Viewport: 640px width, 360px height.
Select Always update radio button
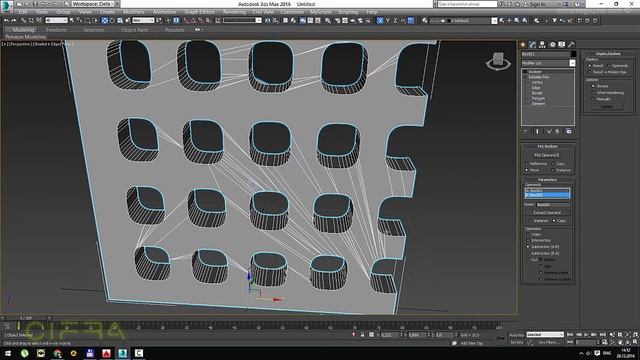[x=593, y=86]
